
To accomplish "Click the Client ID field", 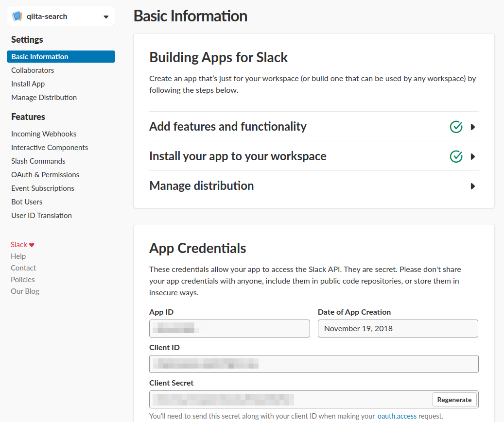I will [x=313, y=364].
